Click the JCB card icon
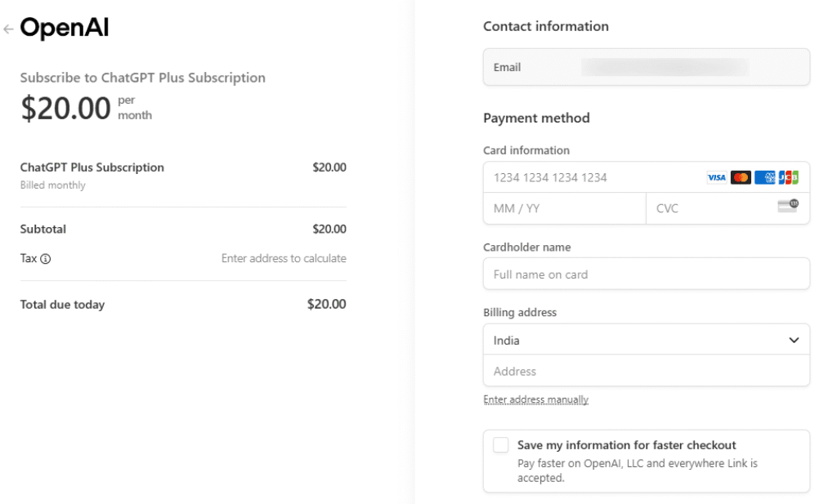Viewport: 837px width, 504px height. pyautogui.click(x=789, y=177)
